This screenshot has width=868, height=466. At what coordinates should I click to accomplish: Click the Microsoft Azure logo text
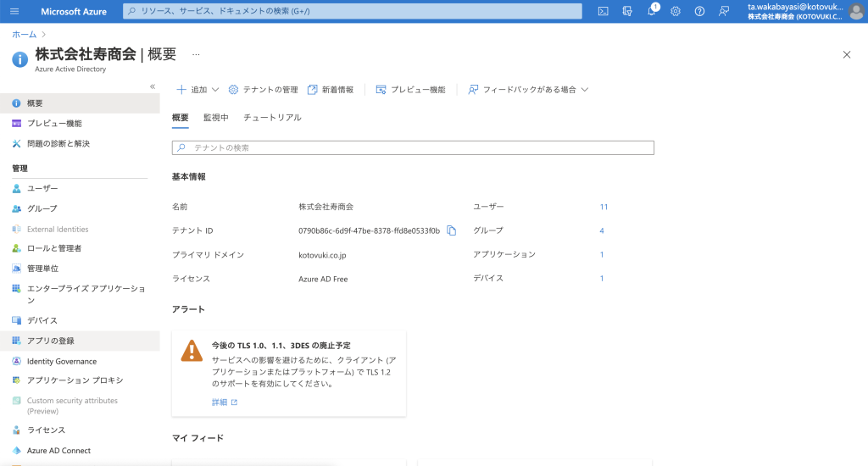coord(74,12)
